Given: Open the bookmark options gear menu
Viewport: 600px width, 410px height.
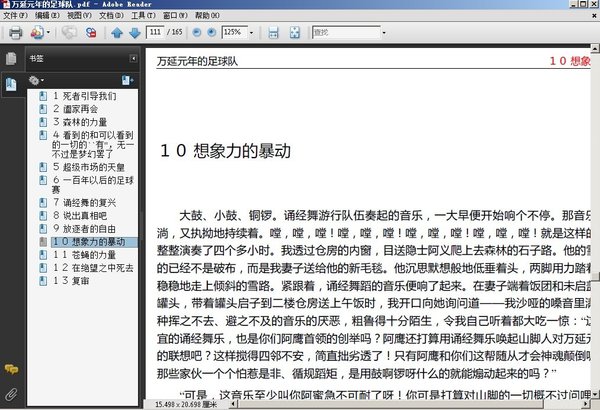Looking at the screenshot, I should [36, 80].
